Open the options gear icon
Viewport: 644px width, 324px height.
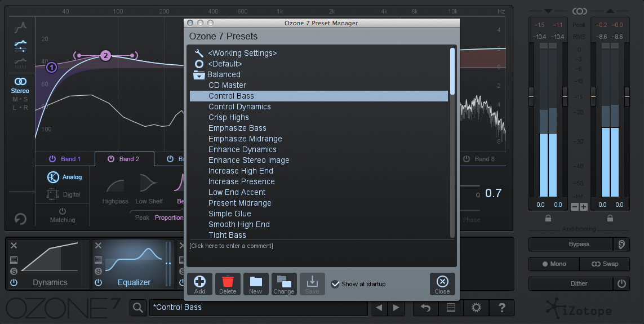[x=476, y=308]
